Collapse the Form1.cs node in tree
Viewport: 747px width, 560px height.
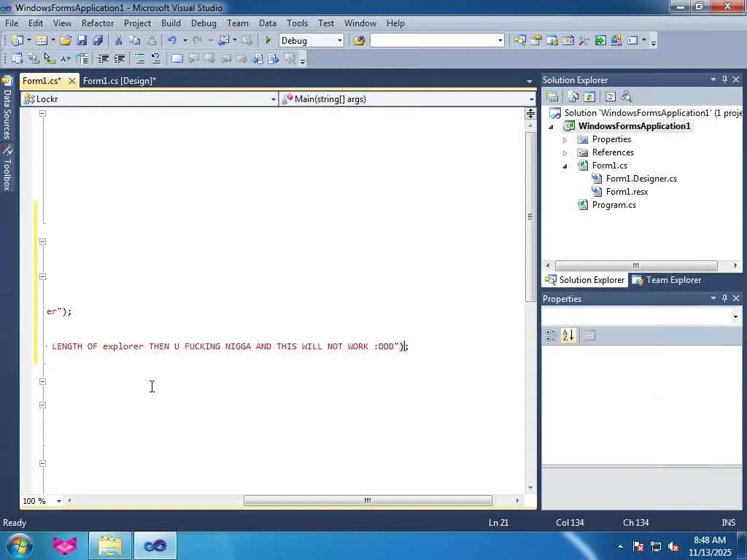pyautogui.click(x=565, y=166)
